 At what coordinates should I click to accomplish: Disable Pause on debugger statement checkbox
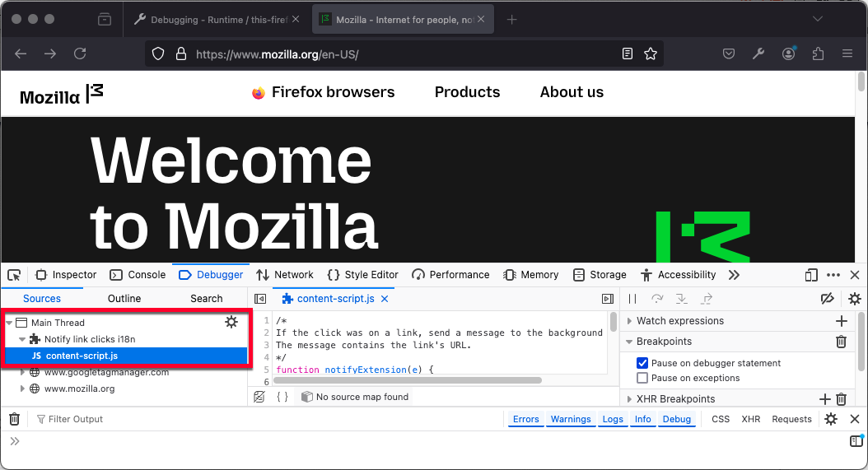click(x=642, y=363)
